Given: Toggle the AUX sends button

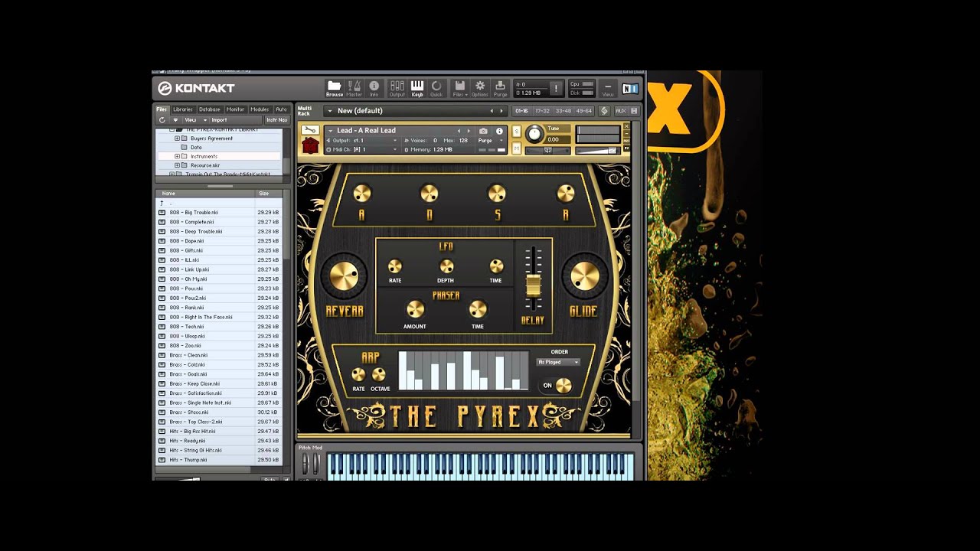Looking at the screenshot, I should pyautogui.click(x=620, y=111).
